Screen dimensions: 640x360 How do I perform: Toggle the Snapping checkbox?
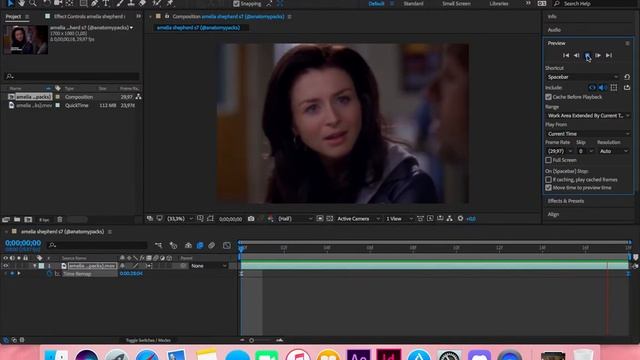point(236,4)
